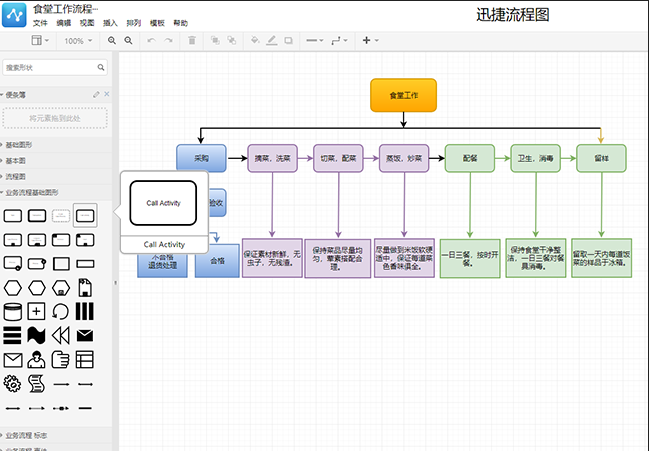Viewport: 649px width, 451px height.
Task: Collapse the 便条簿 section
Action: coord(13,95)
